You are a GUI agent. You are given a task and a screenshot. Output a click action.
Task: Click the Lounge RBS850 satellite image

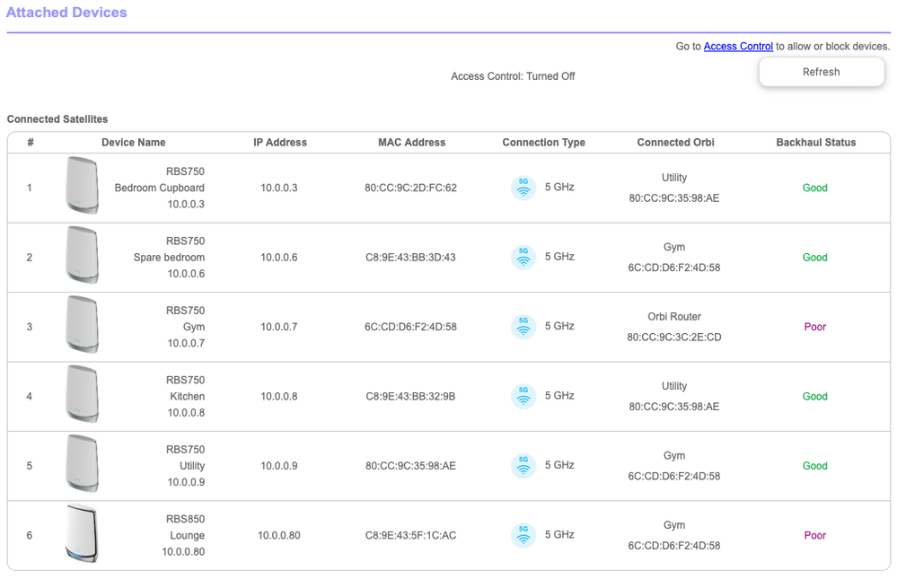[82, 533]
